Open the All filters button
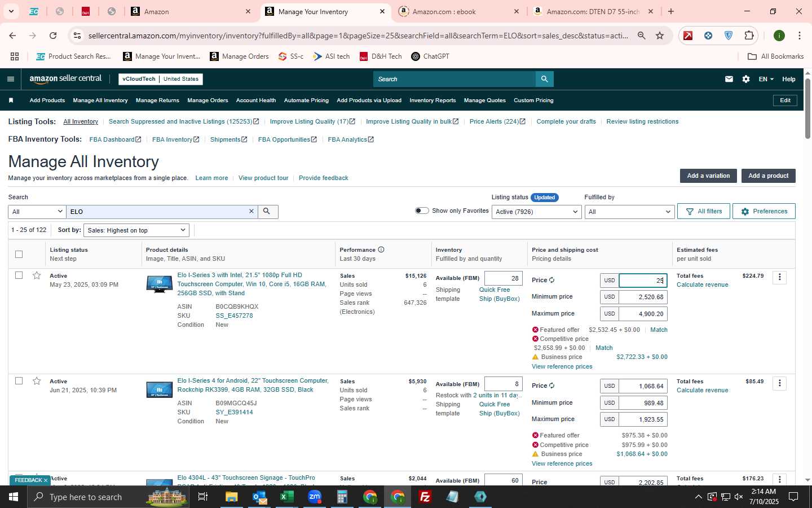Screen dimensions: 812x508 [704, 211]
